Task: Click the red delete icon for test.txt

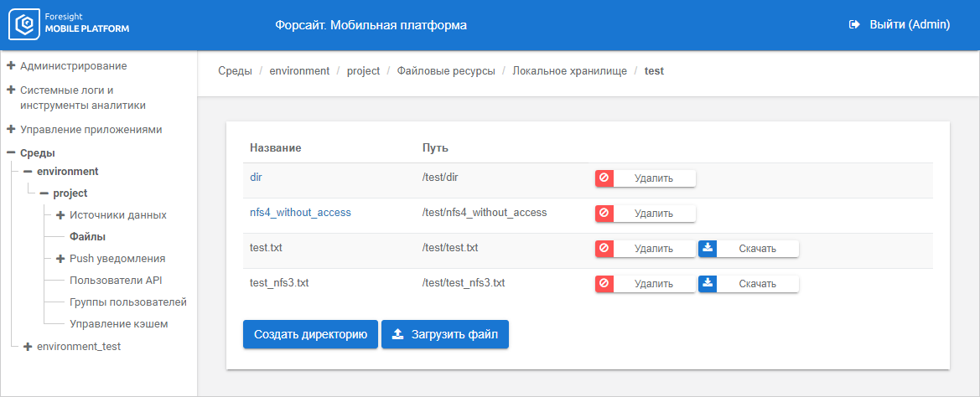Action: click(604, 249)
